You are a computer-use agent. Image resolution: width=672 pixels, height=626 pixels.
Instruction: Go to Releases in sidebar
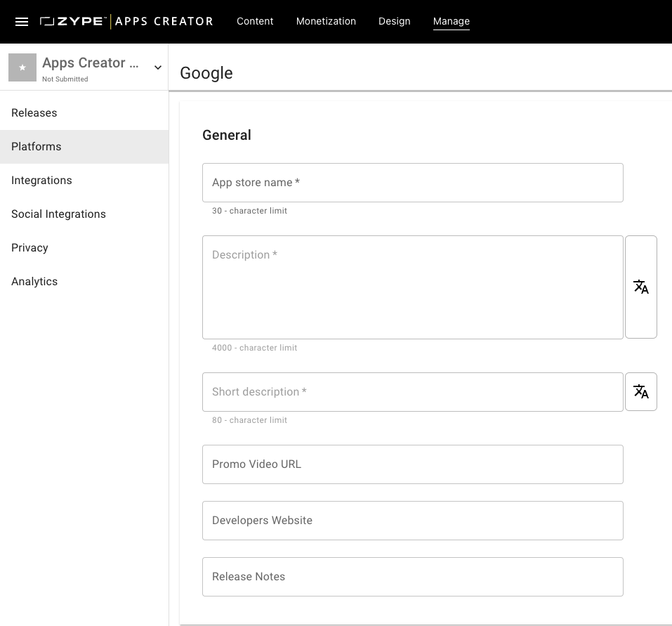pyautogui.click(x=84, y=113)
